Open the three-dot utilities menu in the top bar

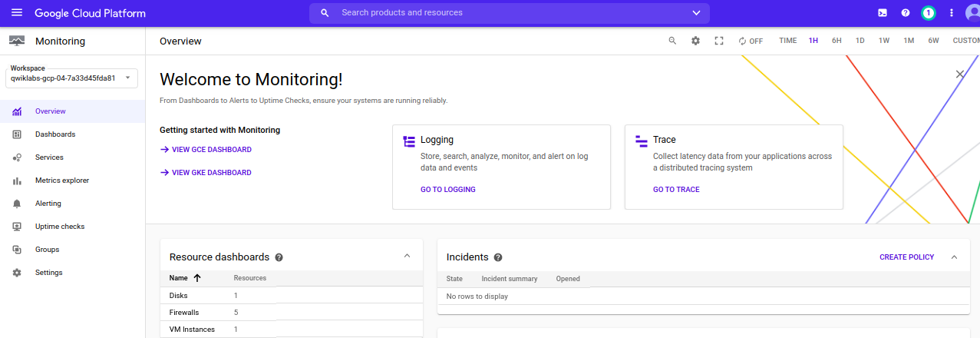click(952, 13)
